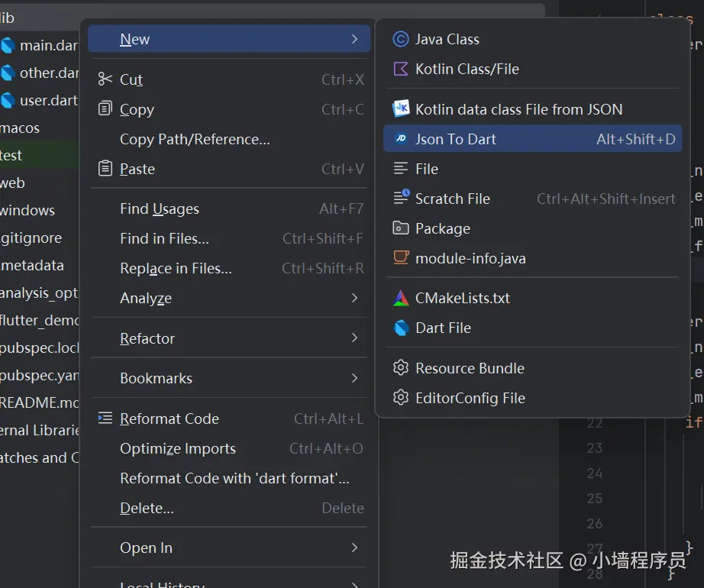Expand the Open In submenu arrow
This screenshot has width=704, height=588.
click(x=354, y=548)
